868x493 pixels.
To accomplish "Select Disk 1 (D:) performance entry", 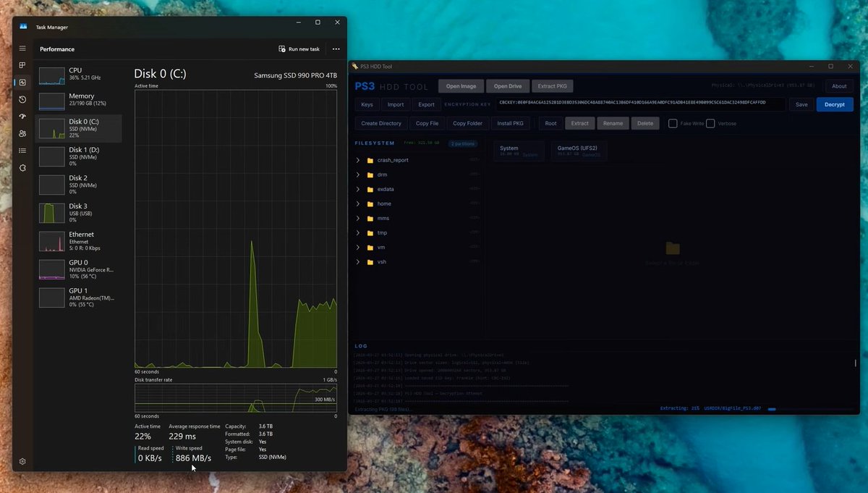I will [x=79, y=156].
